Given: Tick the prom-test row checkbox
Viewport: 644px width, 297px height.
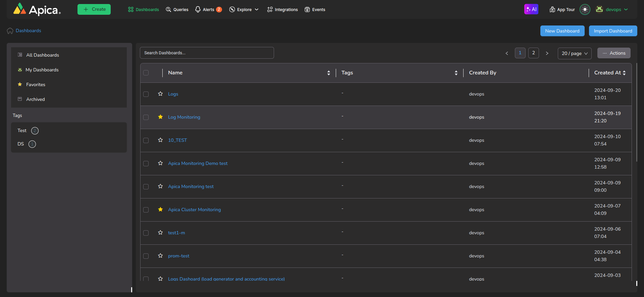Looking at the screenshot, I should pos(146,256).
